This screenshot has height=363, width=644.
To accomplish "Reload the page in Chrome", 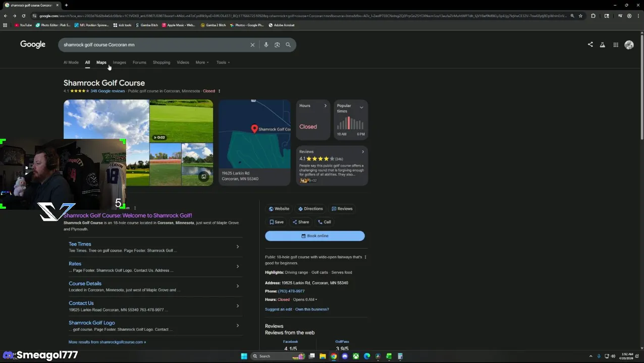I will click(23, 16).
